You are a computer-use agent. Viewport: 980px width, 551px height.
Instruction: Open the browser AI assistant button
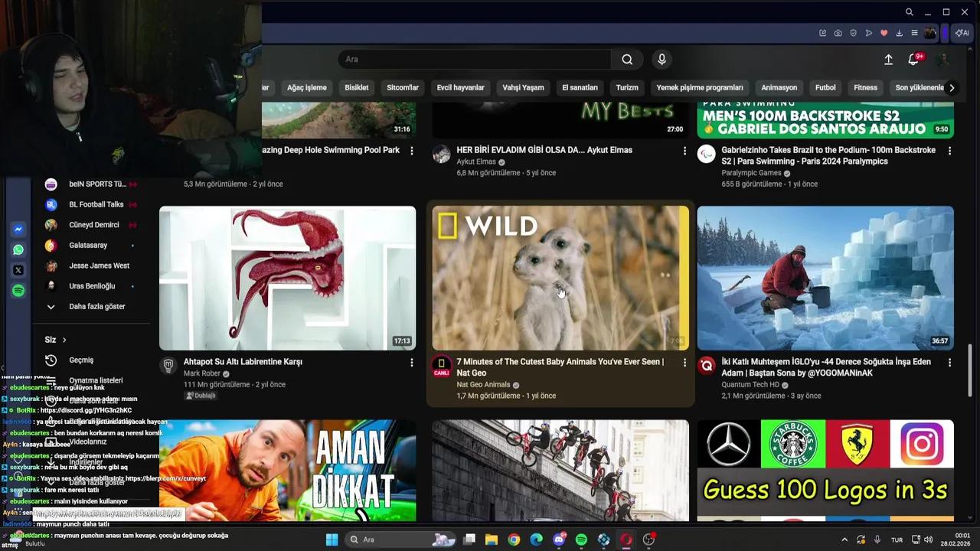962,33
